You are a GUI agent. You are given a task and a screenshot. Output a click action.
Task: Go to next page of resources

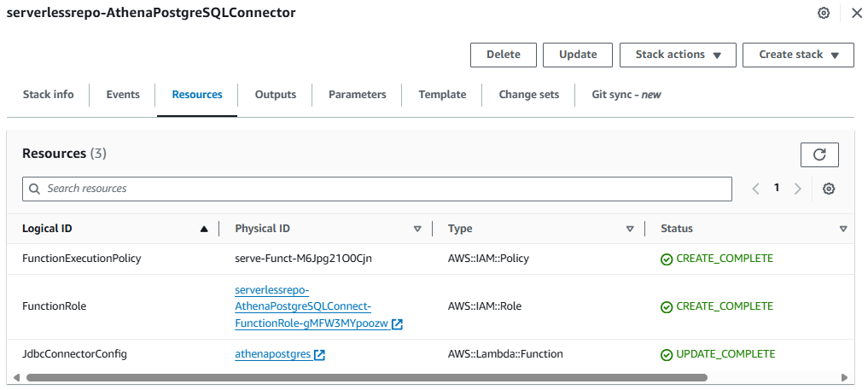click(x=798, y=189)
